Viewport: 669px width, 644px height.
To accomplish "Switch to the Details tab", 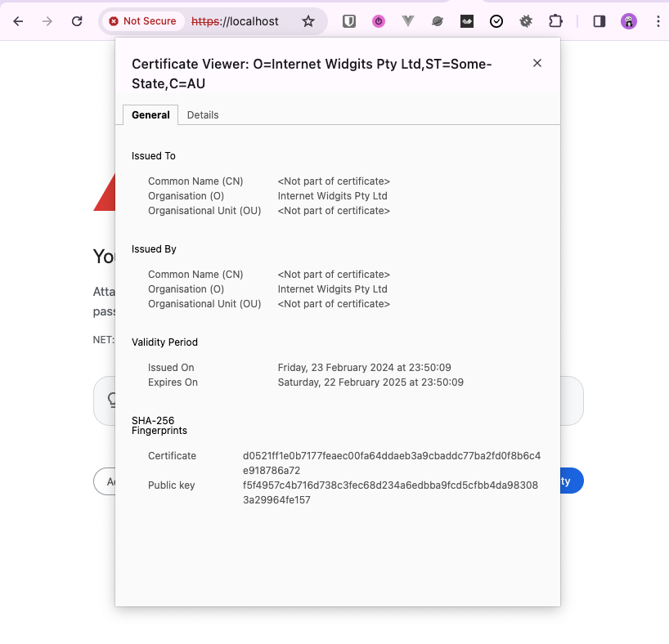I will 203,115.
